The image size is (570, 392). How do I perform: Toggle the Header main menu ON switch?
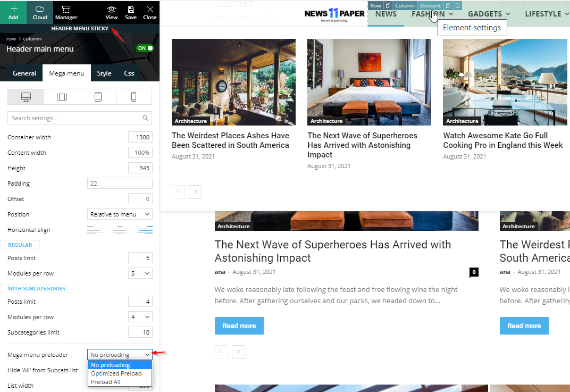click(x=145, y=48)
